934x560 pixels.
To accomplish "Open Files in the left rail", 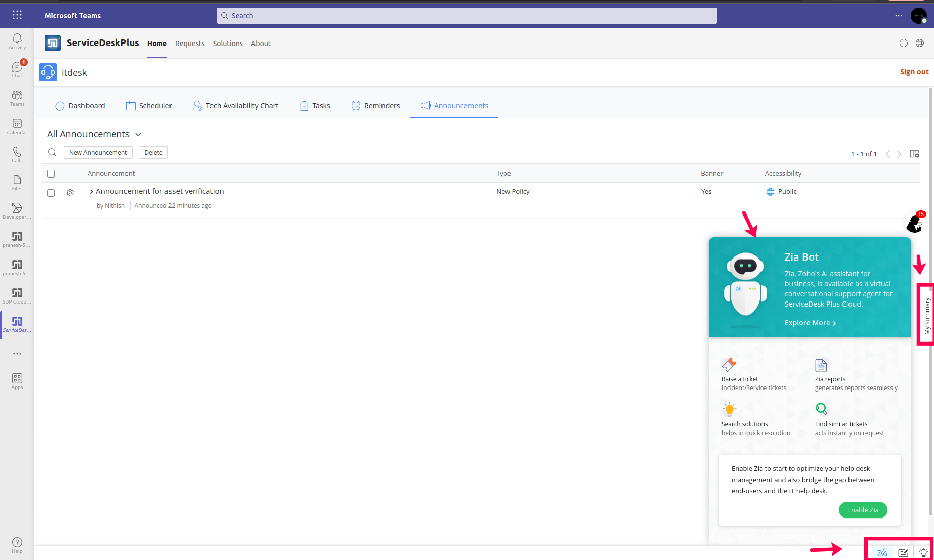I will [17, 183].
